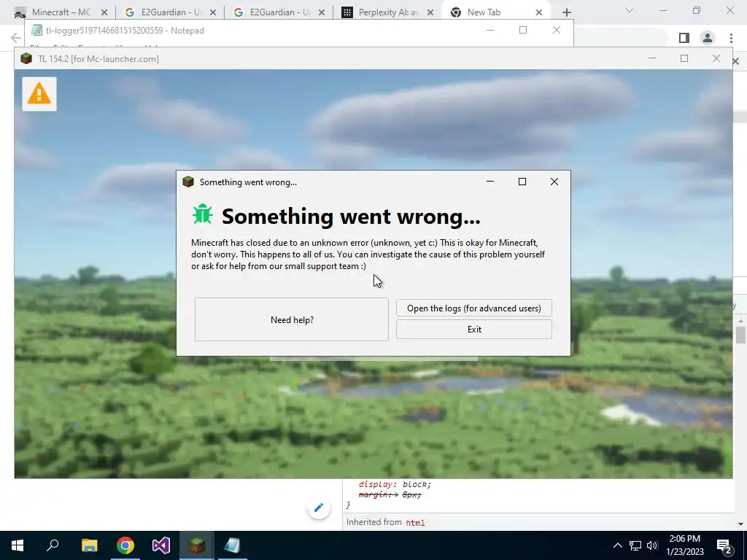Screen dimensions: 747x560
Task: Open Notepad from the taskbar
Action: coord(232,545)
